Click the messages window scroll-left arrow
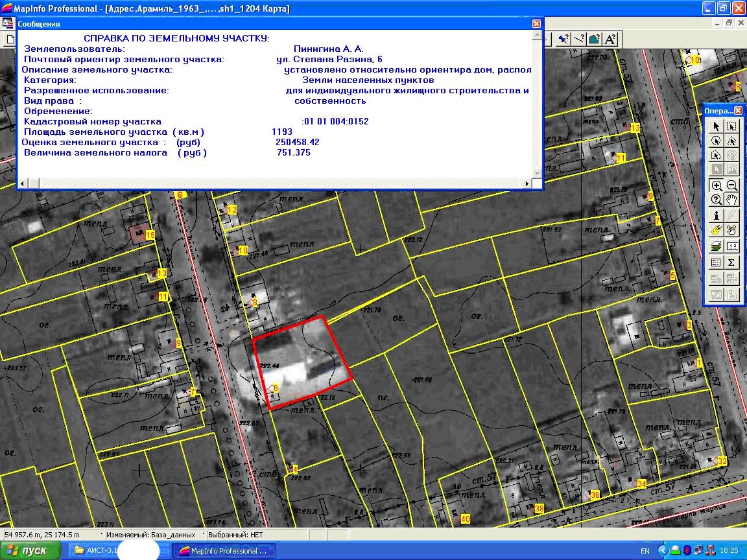 click(23, 183)
